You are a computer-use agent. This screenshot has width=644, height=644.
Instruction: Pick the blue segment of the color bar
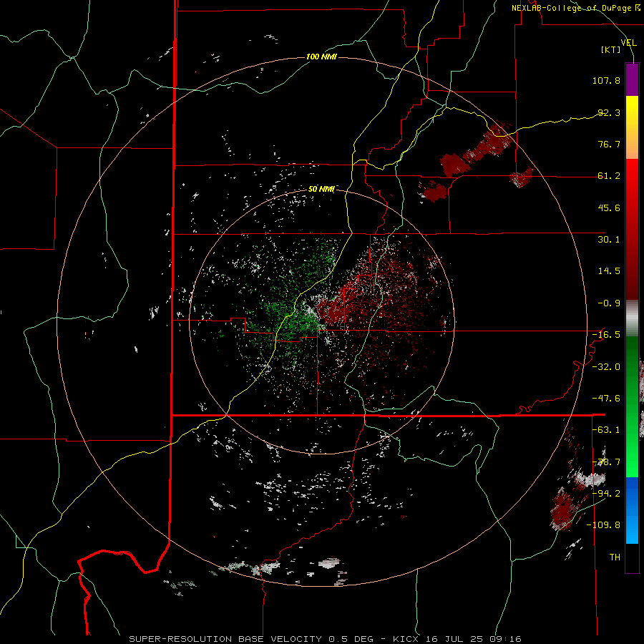click(x=632, y=510)
